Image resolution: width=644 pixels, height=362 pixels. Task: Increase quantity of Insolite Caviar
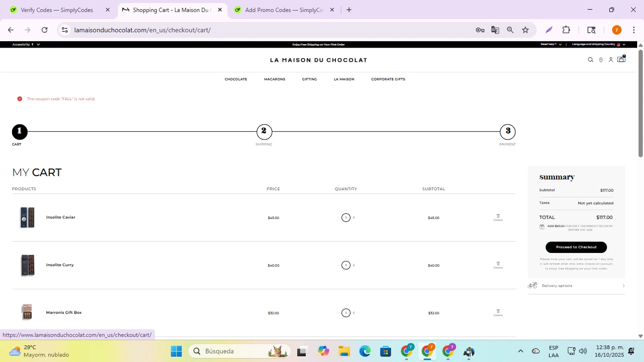pos(354,218)
